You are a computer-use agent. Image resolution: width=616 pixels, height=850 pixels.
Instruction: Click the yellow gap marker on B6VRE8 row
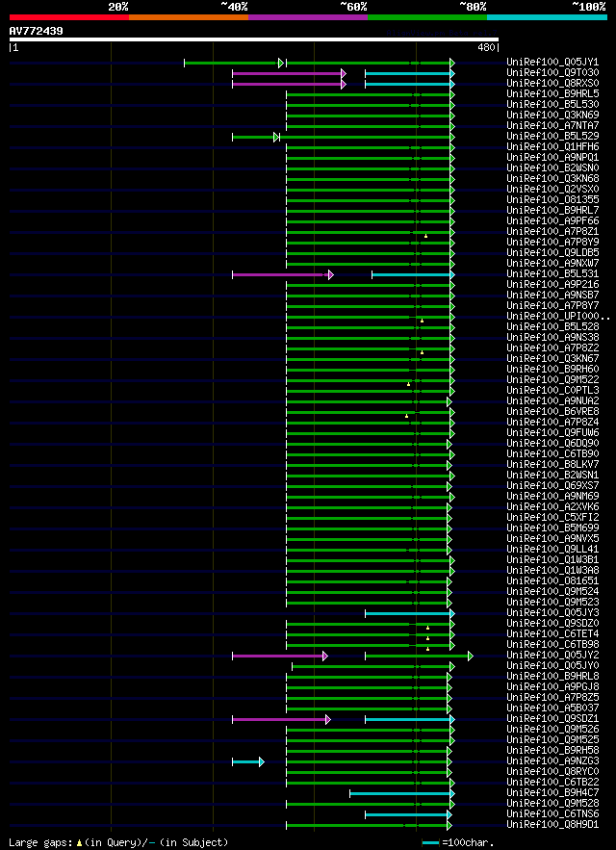(406, 416)
